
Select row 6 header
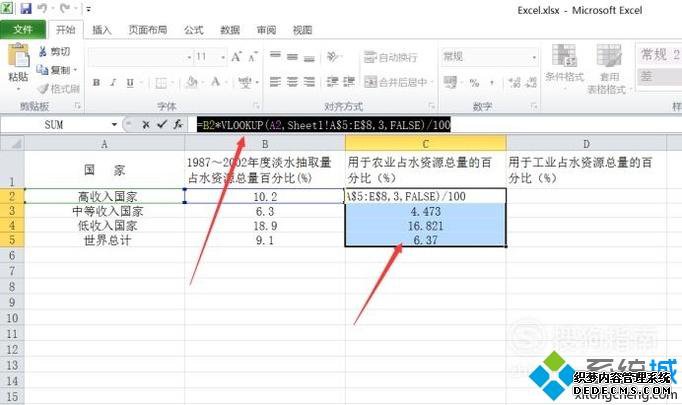12,255
